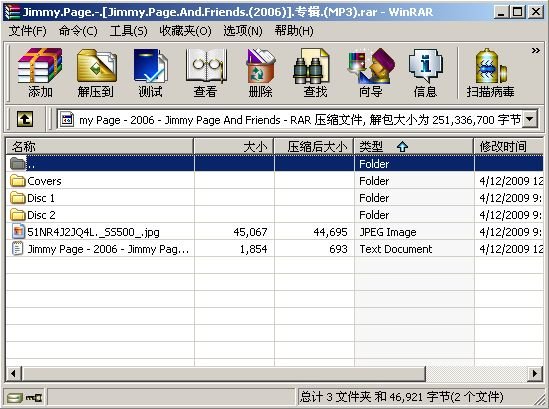Click the packed size 44,695

[330, 232]
